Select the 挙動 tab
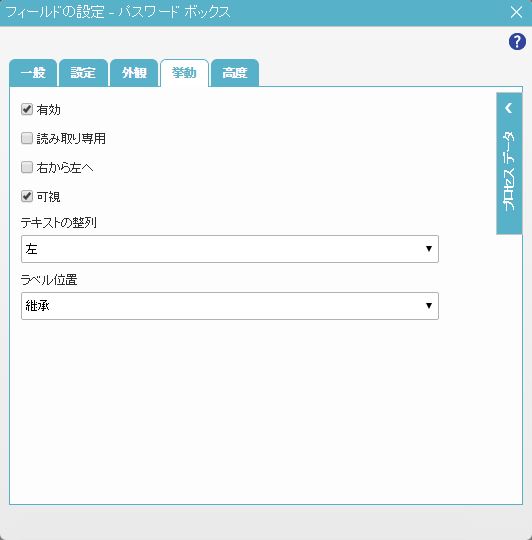 click(x=184, y=73)
